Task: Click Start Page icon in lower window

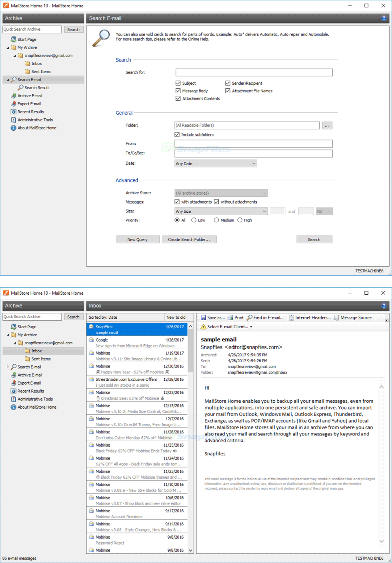Action: pos(14,327)
